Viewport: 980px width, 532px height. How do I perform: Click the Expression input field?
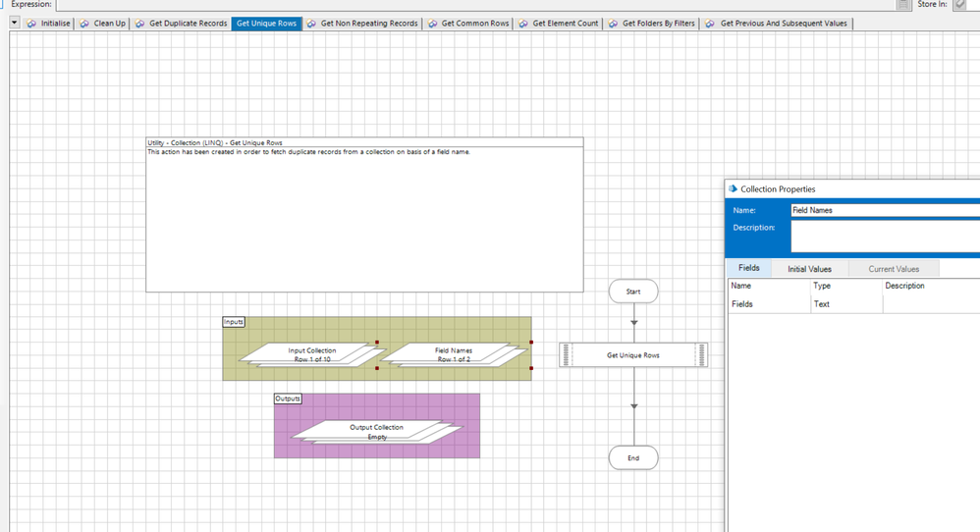(471, 5)
